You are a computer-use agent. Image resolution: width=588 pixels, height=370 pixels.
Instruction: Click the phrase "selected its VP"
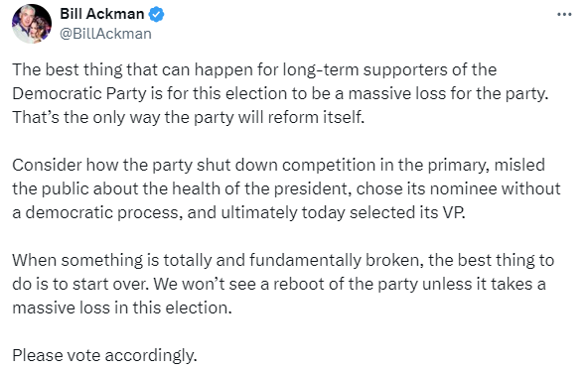point(407,212)
